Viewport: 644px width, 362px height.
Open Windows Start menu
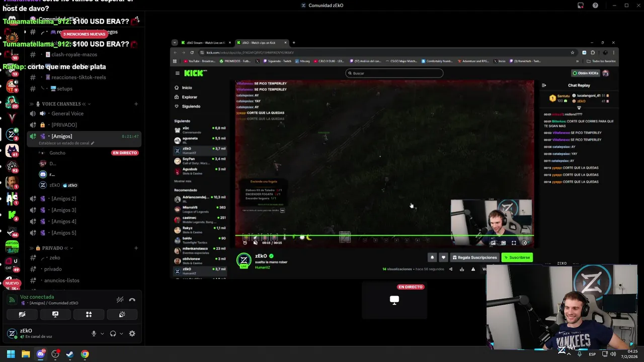click(11, 354)
